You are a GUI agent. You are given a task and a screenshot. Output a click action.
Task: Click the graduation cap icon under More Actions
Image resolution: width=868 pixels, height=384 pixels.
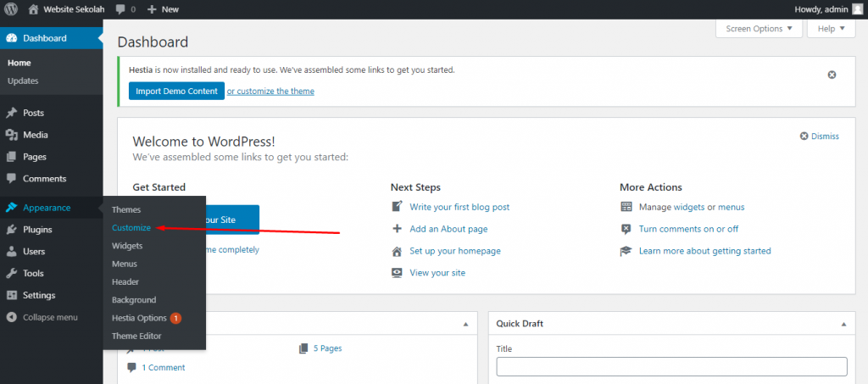tap(626, 251)
